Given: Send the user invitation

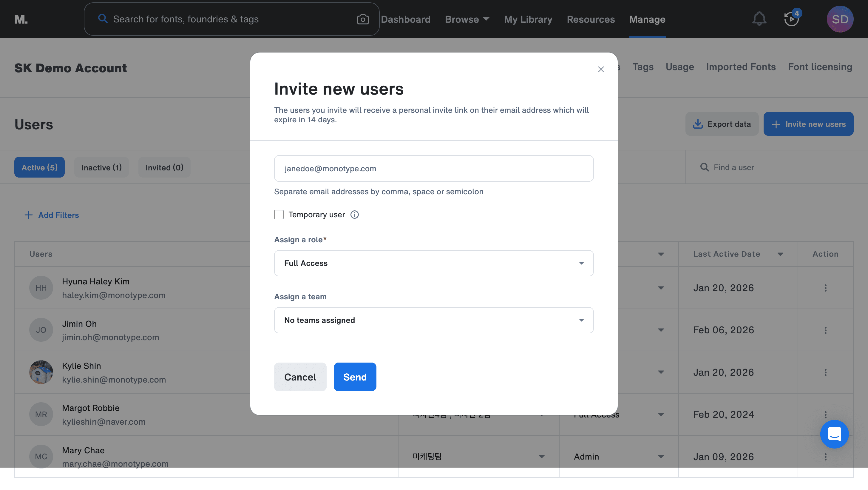Looking at the screenshot, I should click(x=355, y=377).
